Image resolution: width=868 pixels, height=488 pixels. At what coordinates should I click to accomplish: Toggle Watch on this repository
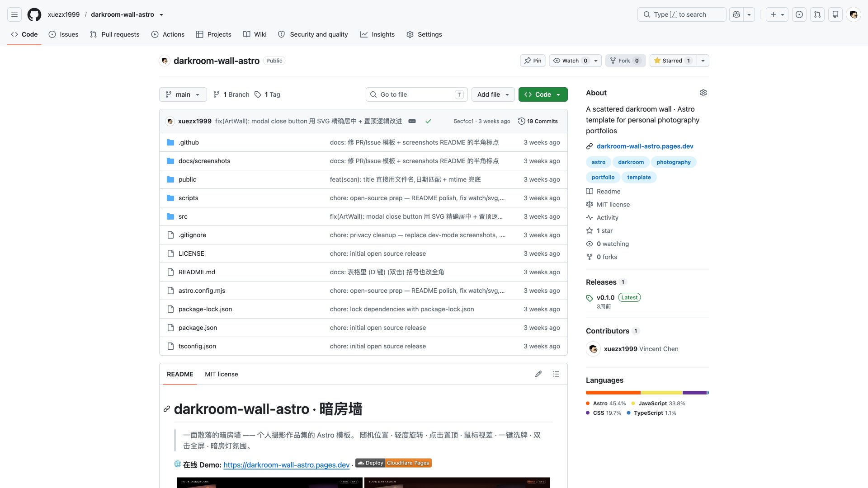pyautogui.click(x=575, y=61)
